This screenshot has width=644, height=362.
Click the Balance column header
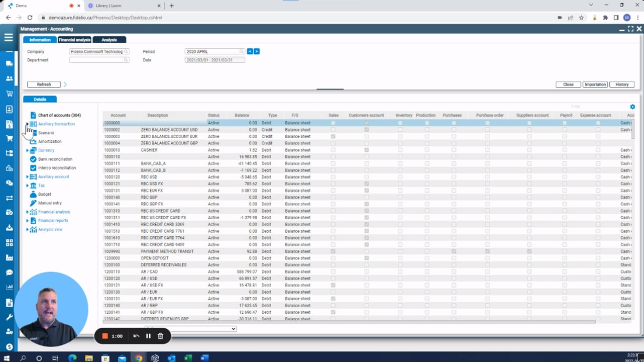click(x=242, y=115)
